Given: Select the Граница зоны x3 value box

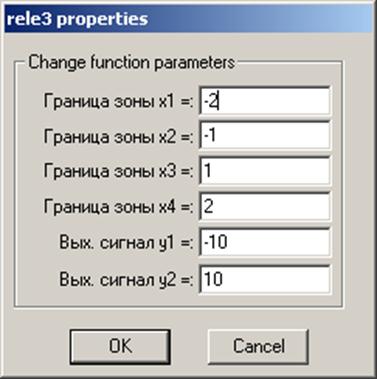Looking at the screenshot, I should 265,171.
